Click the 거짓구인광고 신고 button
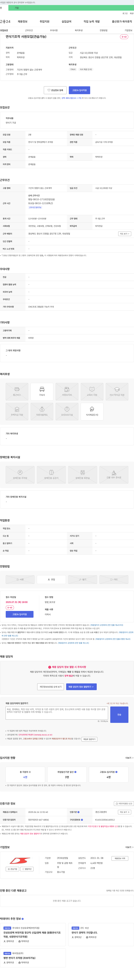This screenshot has height=980, width=134. tap(124, 803)
